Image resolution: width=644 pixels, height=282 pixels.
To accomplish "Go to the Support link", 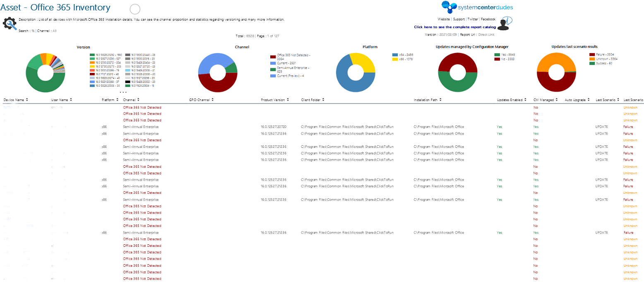I will point(459,19).
